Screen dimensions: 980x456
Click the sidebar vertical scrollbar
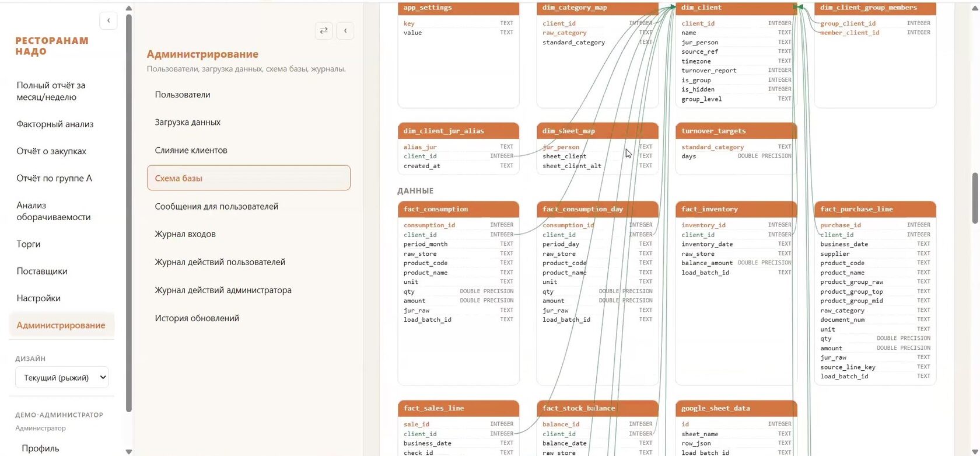(129, 213)
